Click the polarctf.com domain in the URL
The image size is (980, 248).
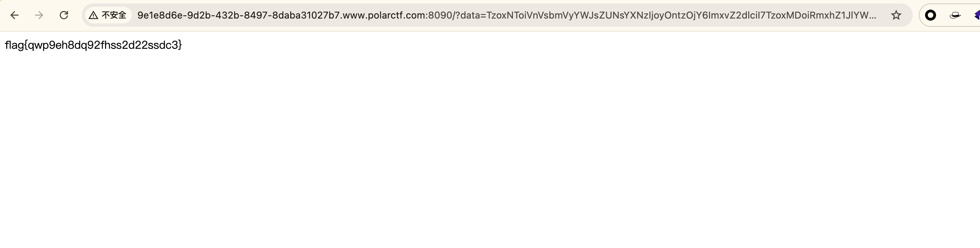pos(396,15)
